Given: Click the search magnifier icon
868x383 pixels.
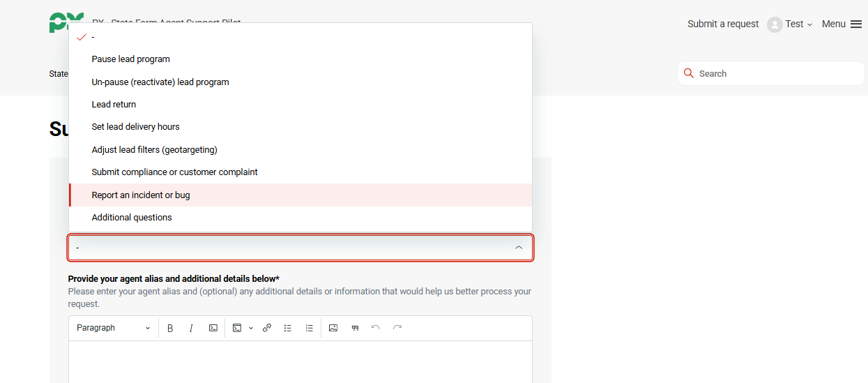Looking at the screenshot, I should tap(689, 73).
